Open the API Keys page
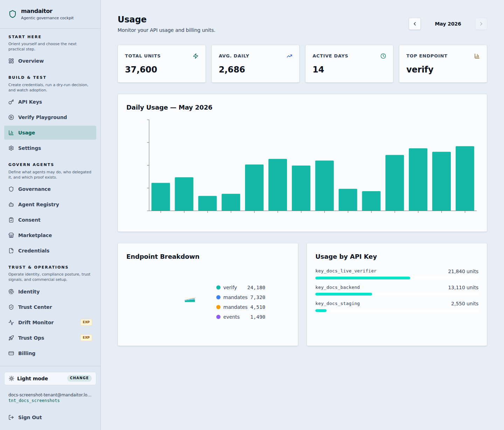 (x=50, y=102)
